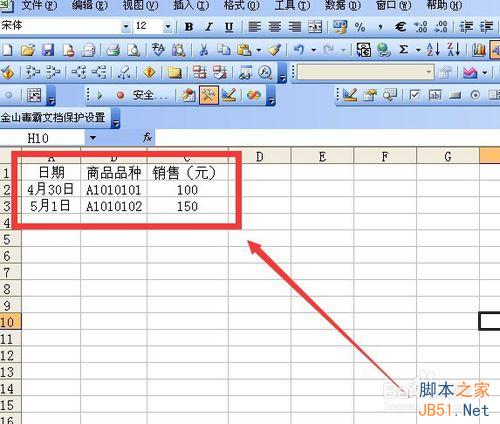Click the Run Macro play arrow
500x424 pixels.
(x=100, y=96)
